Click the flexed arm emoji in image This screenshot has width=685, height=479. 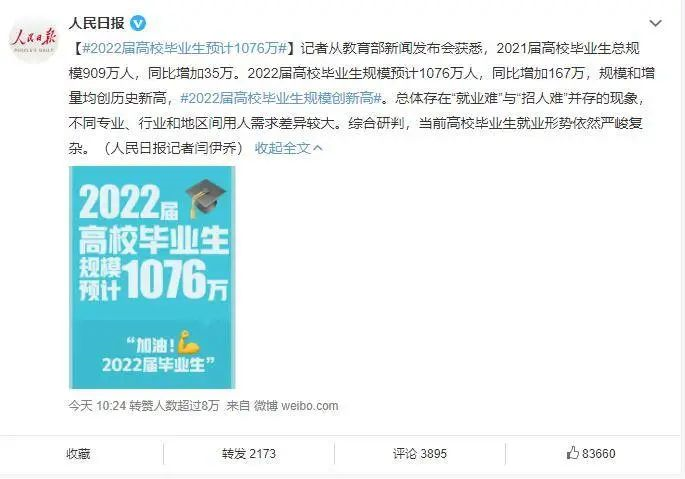pyautogui.click(x=188, y=343)
